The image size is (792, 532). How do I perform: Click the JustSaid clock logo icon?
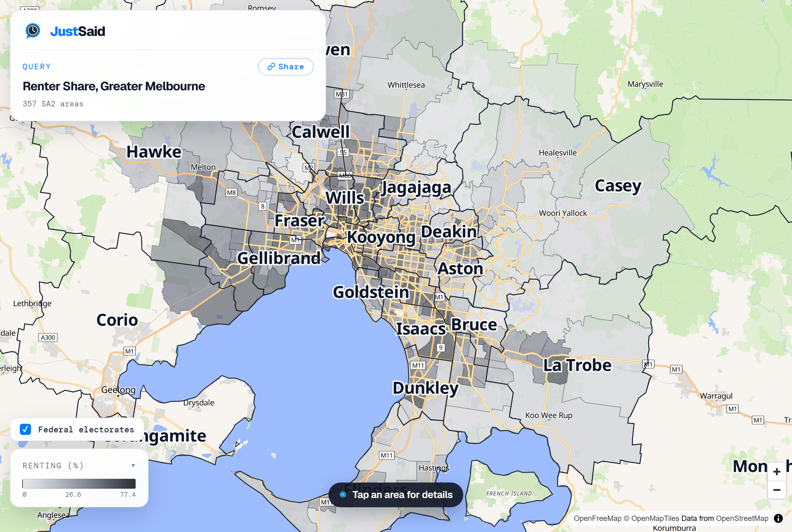click(32, 31)
